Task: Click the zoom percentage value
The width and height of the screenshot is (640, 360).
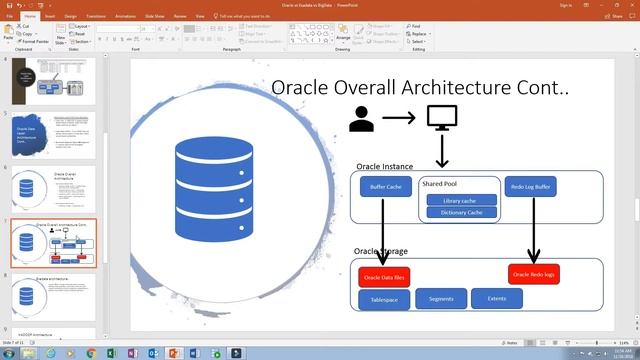Action: pyautogui.click(x=624, y=343)
